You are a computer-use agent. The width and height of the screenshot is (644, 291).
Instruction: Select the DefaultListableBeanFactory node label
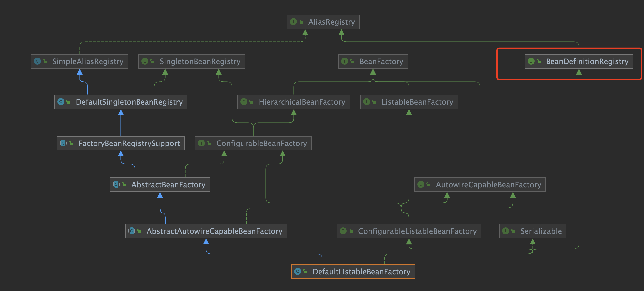[361, 272]
